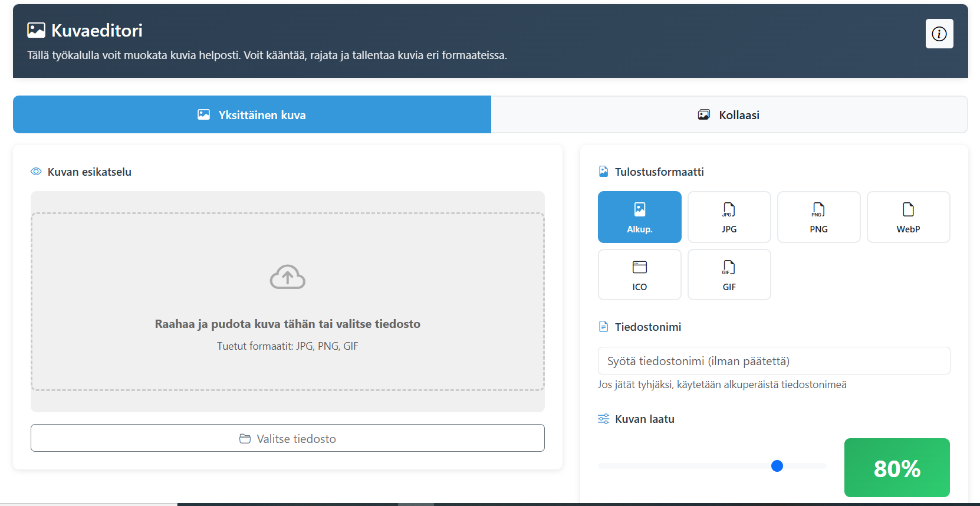Select ICO as the output format
980x506 pixels.
tap(639, 275)
